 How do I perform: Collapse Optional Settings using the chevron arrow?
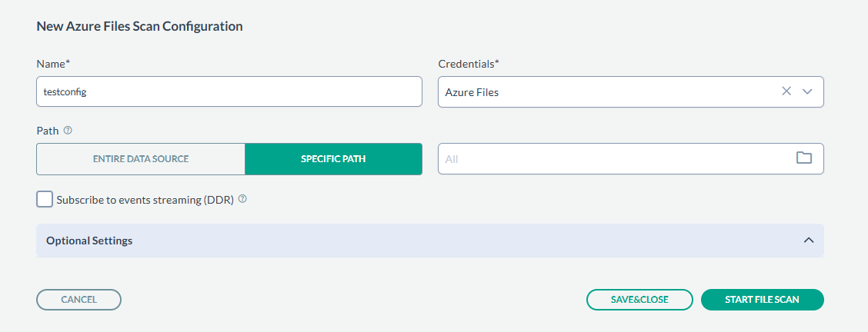coord(809,241)
